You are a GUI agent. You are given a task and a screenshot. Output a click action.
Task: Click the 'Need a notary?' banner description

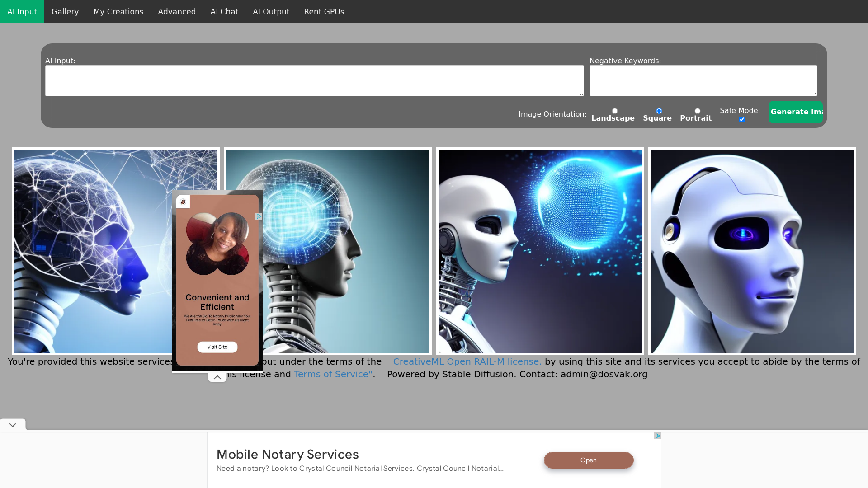(x=360, y=469)
